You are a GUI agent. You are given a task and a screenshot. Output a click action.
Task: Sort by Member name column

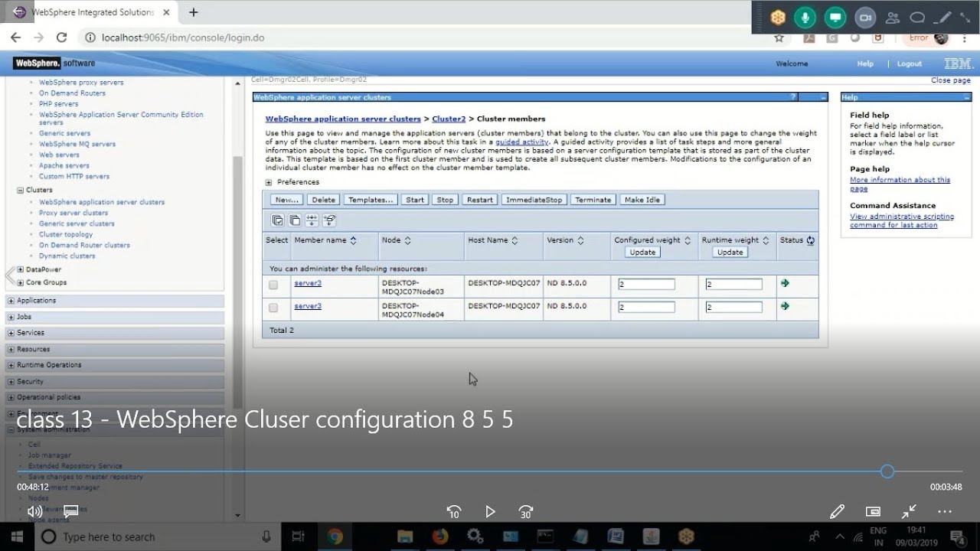coord(353,240)
